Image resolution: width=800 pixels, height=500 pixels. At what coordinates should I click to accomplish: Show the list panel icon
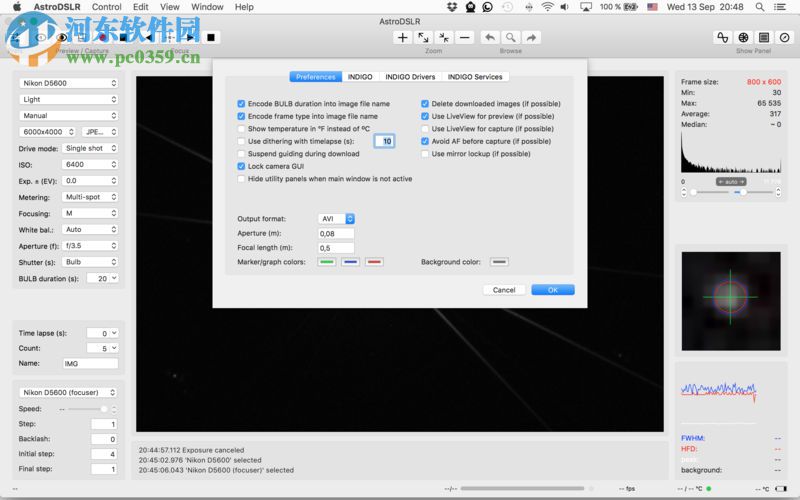[764, 37]
